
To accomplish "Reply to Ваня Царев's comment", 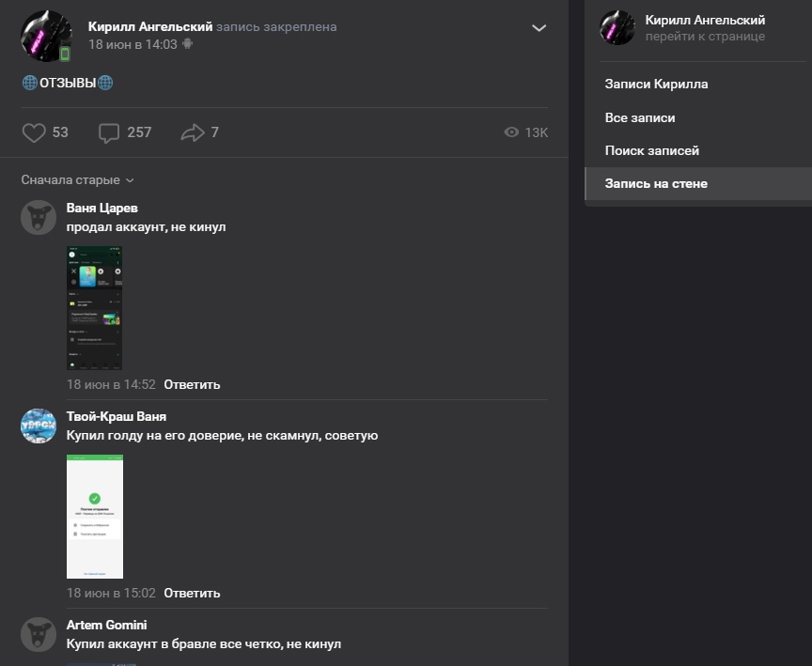I will click(192, 384).
